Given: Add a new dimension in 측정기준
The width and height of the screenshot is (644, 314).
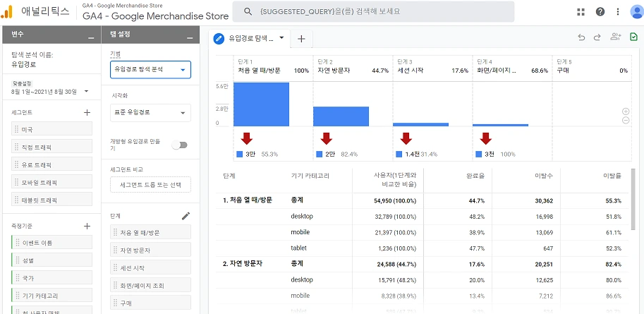Looking at the screenshot, I should (x=87, y=226).
